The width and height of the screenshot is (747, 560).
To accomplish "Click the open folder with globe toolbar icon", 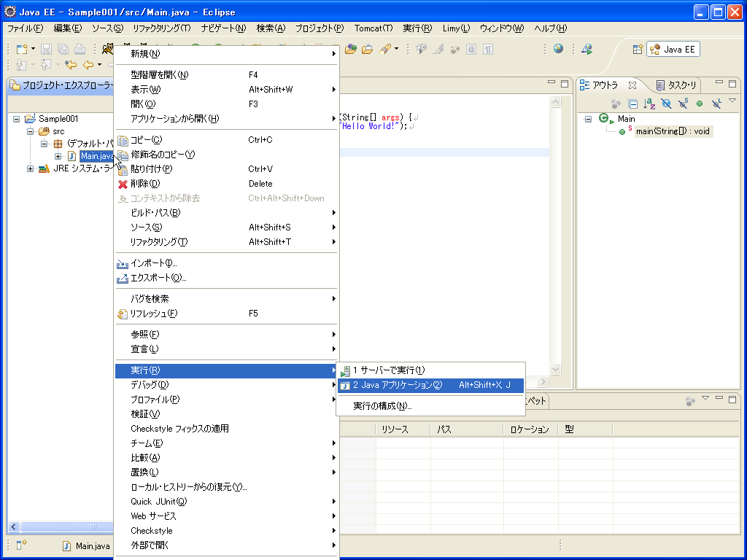I will [351, 49].
